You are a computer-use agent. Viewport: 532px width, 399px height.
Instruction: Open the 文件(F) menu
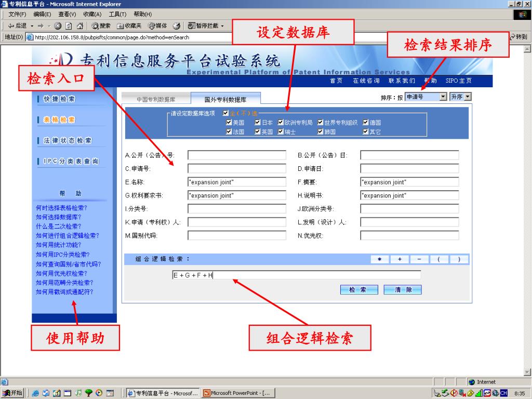[17, 14]
